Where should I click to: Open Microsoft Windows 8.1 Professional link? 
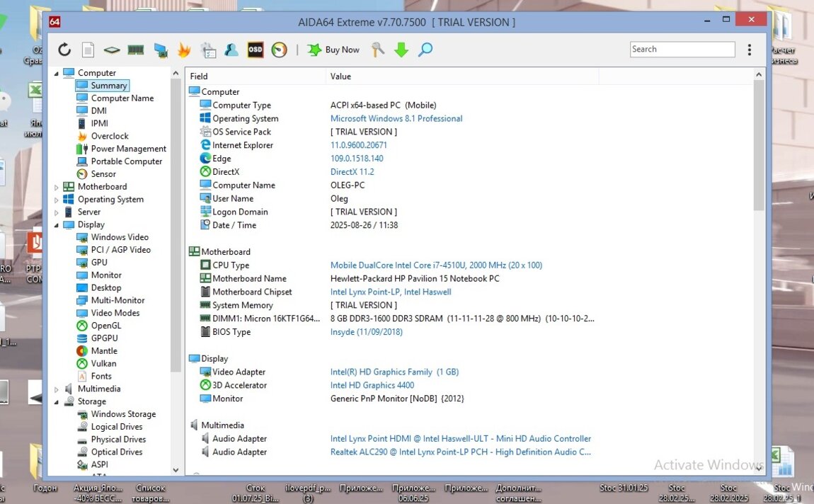[x=396, y=119]
